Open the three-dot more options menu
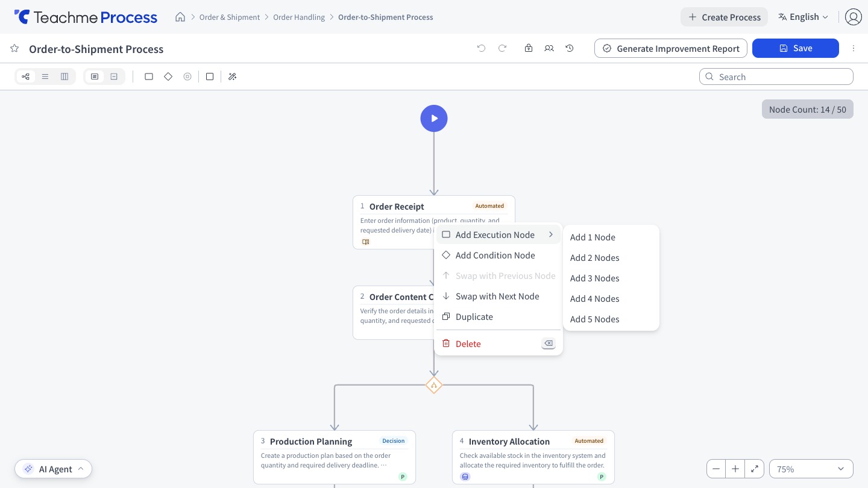The height and width of the screenshot is (488, 868). coord(854,48)
